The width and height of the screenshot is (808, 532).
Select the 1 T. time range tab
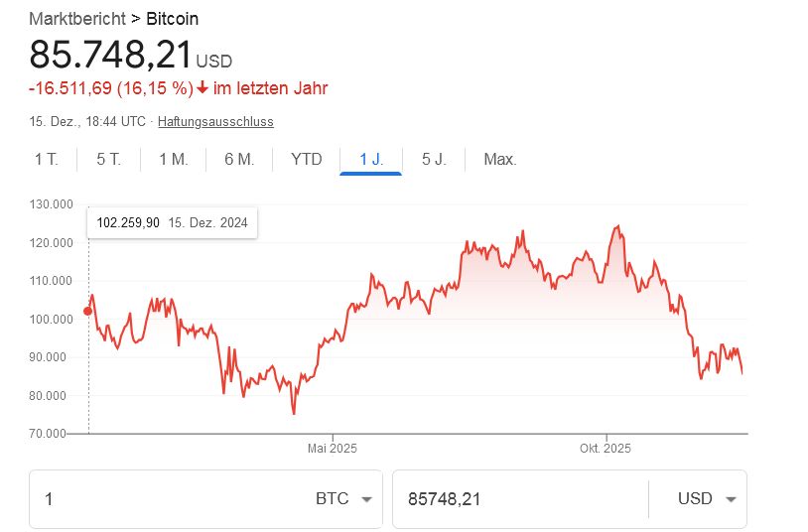[46, 159]
